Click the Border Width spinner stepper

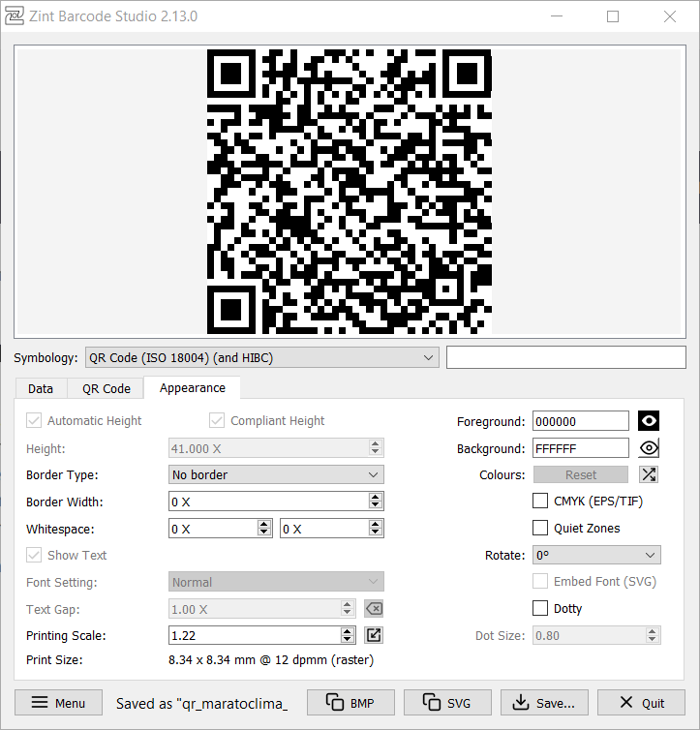point(375,502)
